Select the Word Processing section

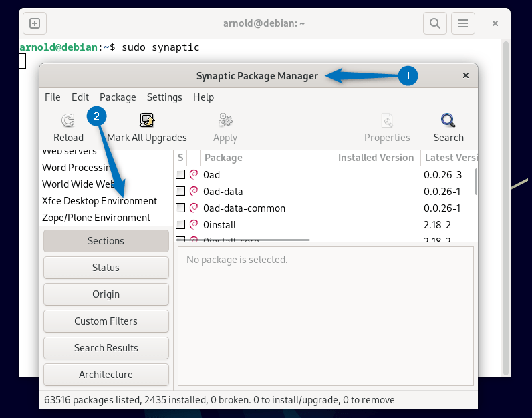[76, 167]
